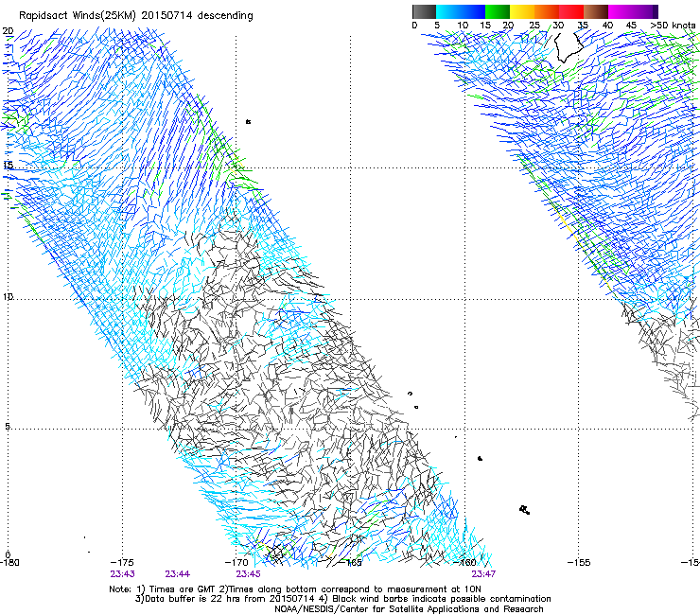Click the yellow 20-25 knots legend segment
This screenshot has height=615, width=700.
tap(522, 11)
